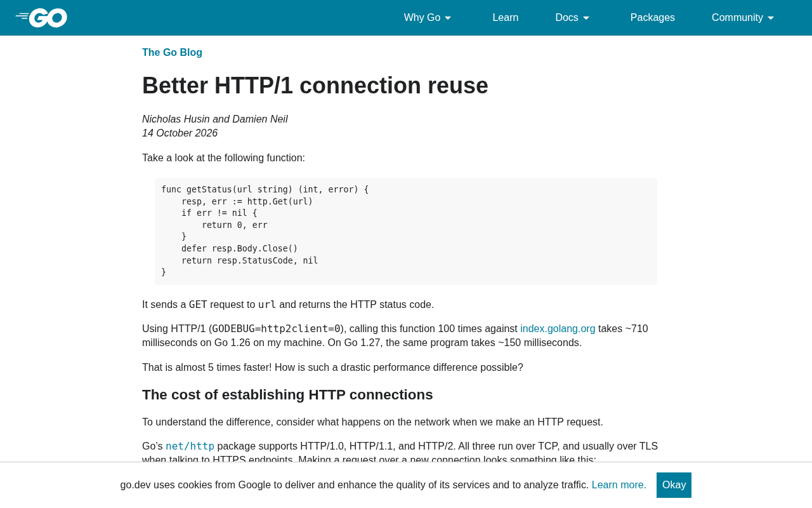Open the cookie Learn more link

click(x=619, y=485)
